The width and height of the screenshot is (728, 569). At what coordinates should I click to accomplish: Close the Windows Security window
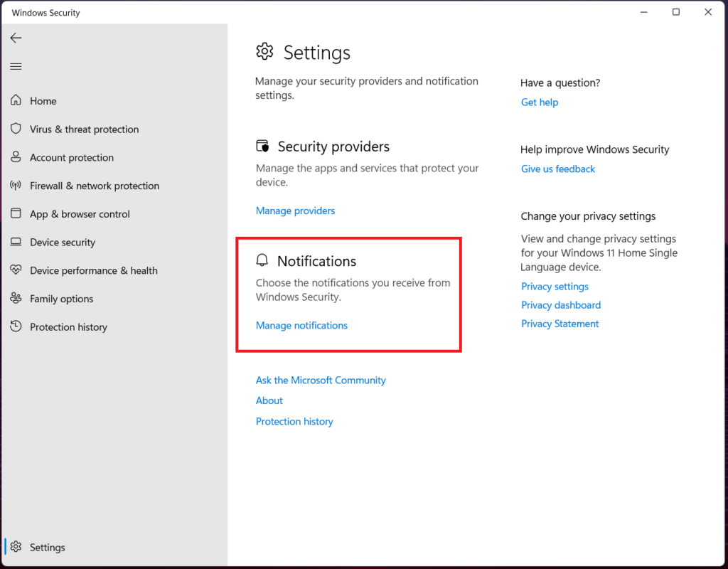[708, 12]
